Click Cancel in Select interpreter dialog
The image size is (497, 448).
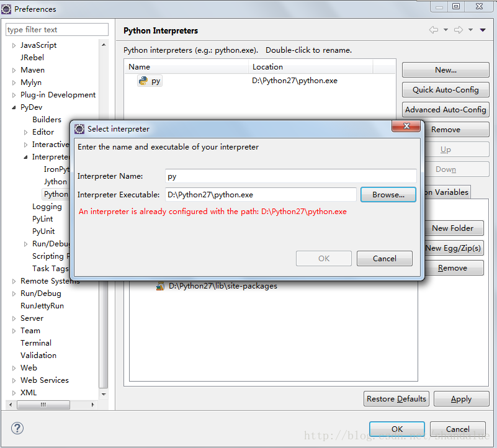click(385, 258)
